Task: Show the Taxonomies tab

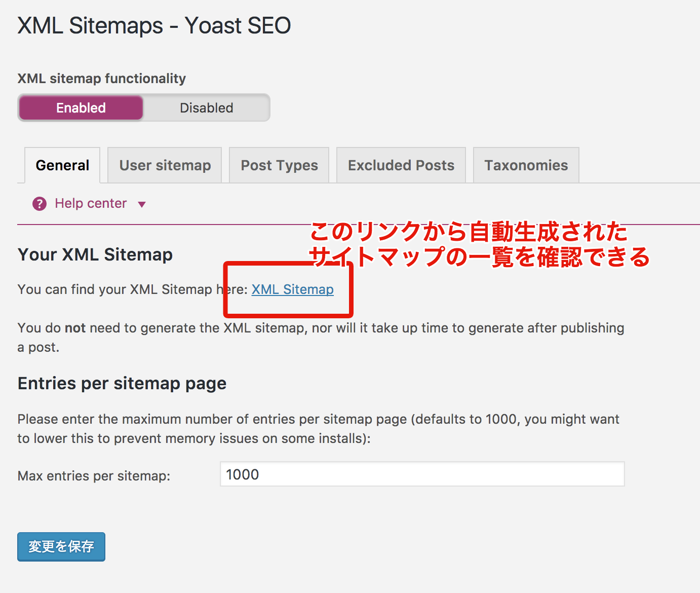Action: pyautogui.click(x=526, y=165)
